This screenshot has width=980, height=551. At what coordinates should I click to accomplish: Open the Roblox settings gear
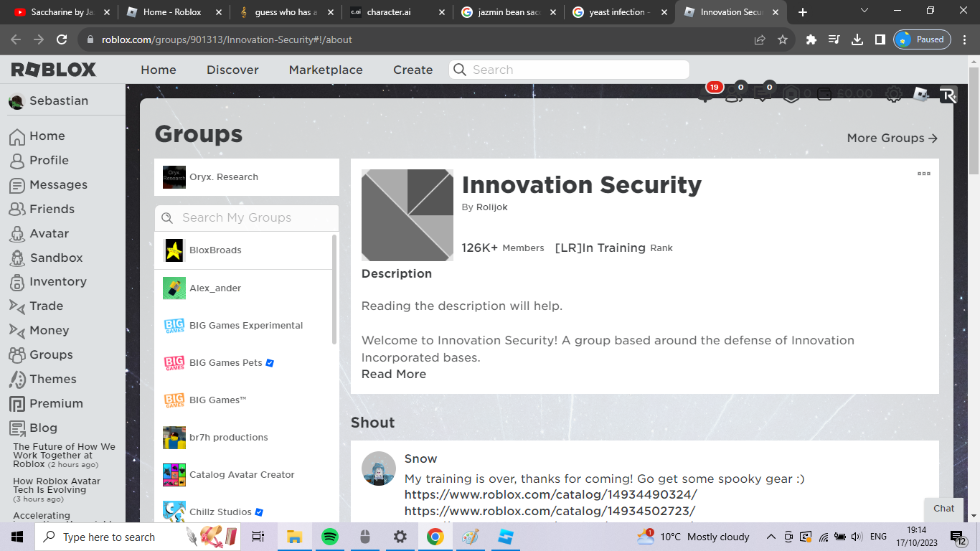point(893,94)
